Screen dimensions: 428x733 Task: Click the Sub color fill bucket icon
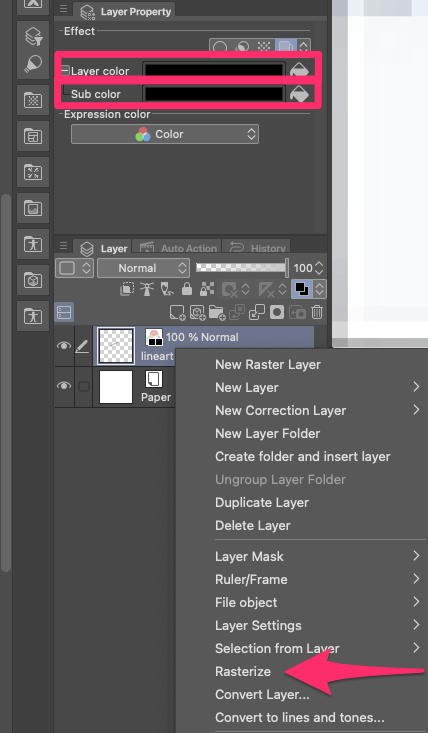click(299, 93)
